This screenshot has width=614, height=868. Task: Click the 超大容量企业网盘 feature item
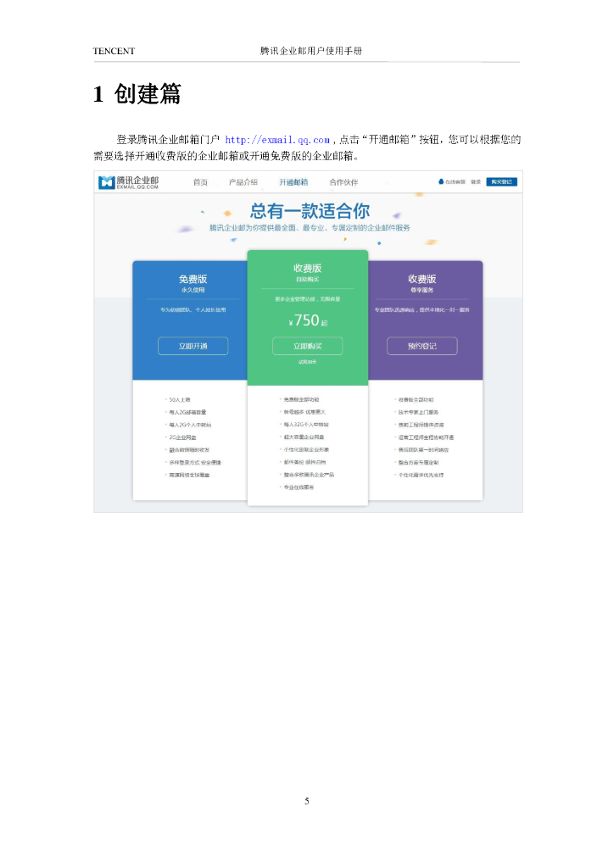pyautogui.click(x=304, y=437)
